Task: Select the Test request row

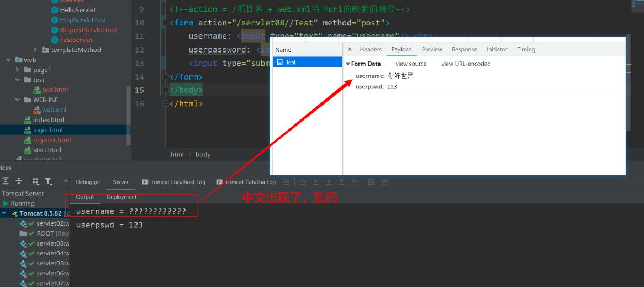Action: tap(308, 62)
